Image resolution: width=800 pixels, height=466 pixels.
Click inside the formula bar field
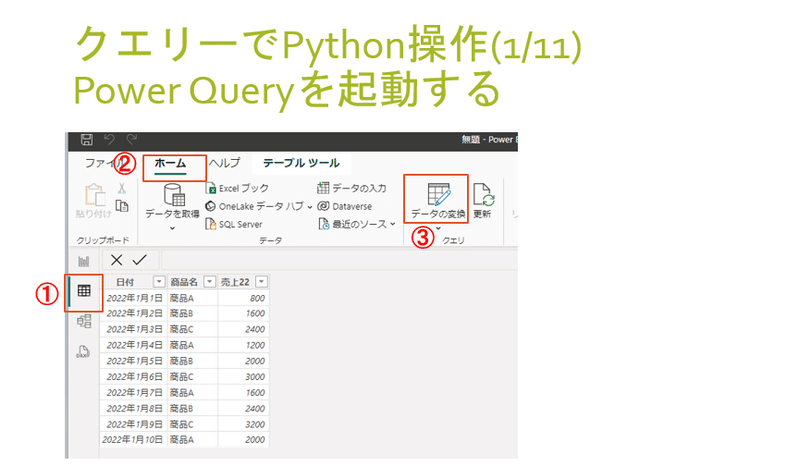pyautogui.click(x=339, y=260)
